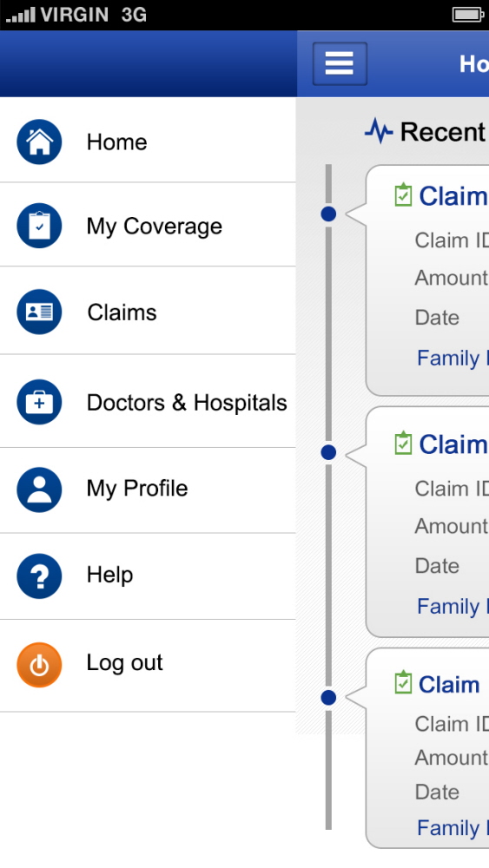Open My Profile from the menu
The image size is (489, 868).
pyautogui.click(x=148, y=490)
